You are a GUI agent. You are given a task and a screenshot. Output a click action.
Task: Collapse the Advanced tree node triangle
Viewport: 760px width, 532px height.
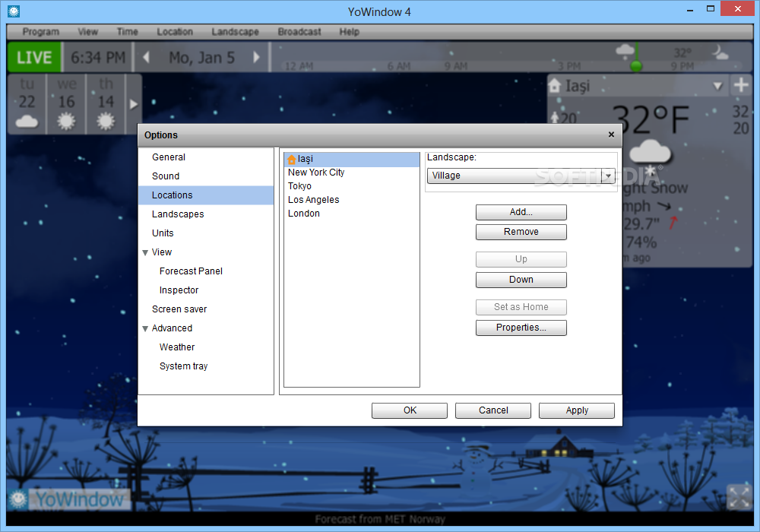click(x=145, y=328)
